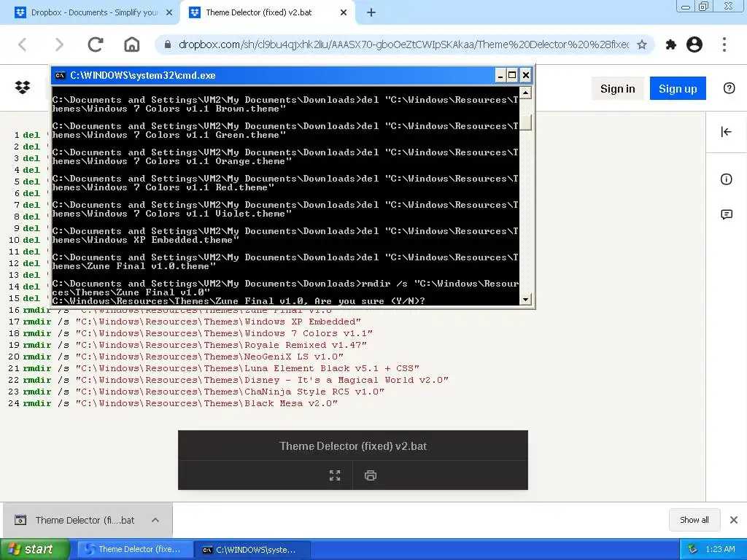Reload the Dropbox page
The image size is (747, 560).
tap(96, 44)
